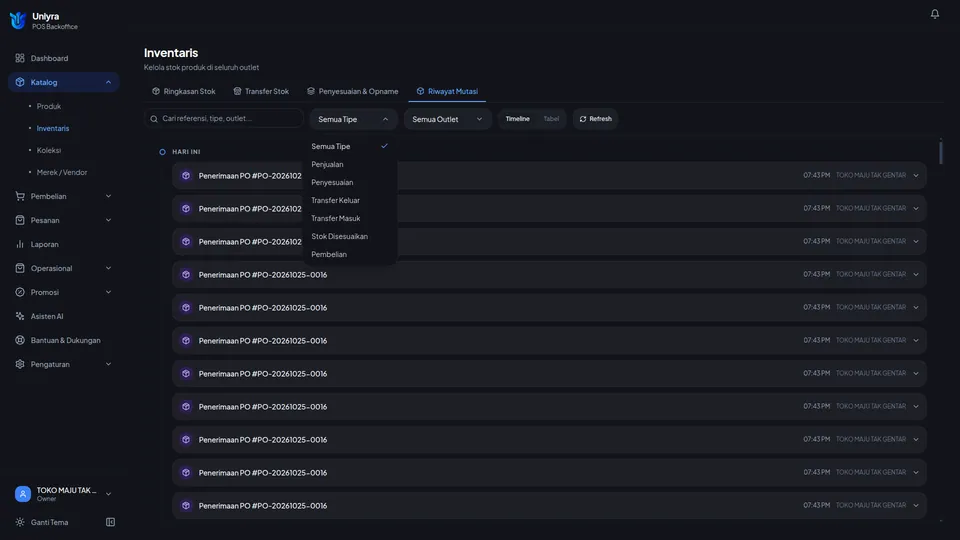Click the Riwayat Mutasi tab icon
The image size is (960, 540).
[420, 91]
